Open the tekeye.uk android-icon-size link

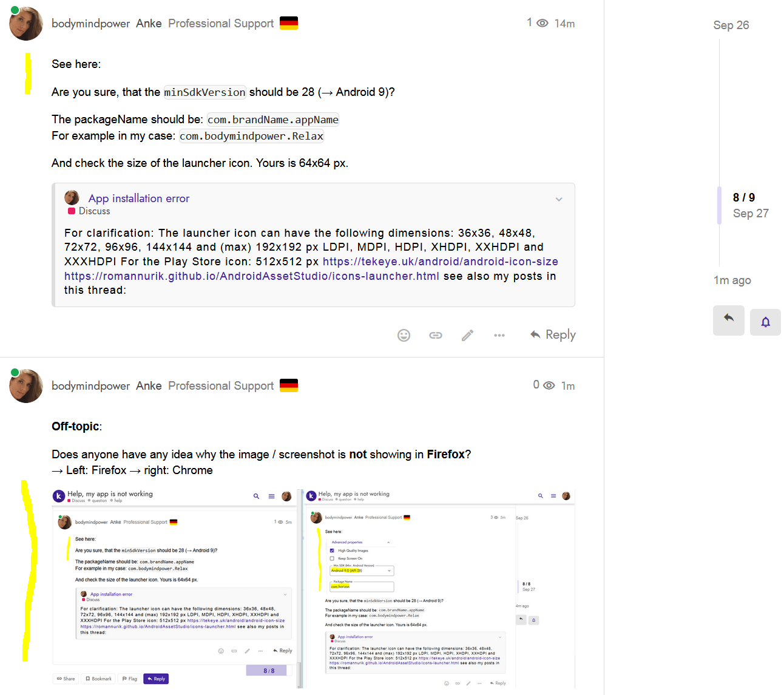441,262
